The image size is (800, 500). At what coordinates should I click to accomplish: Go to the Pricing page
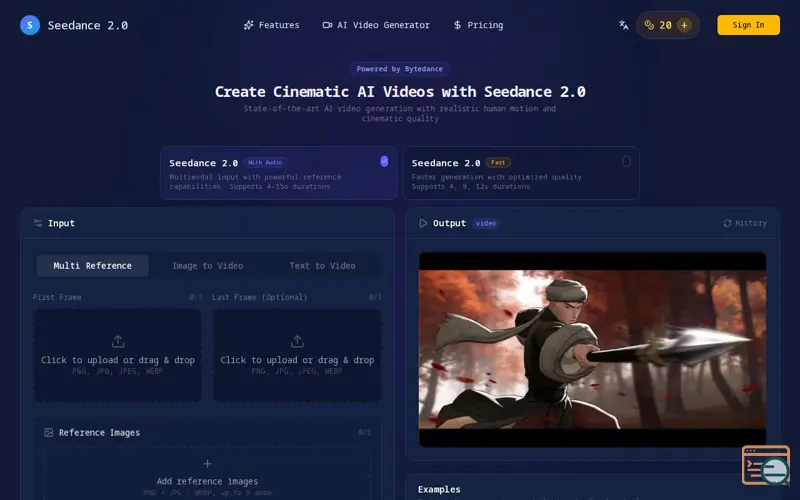[x=478, y=25]
